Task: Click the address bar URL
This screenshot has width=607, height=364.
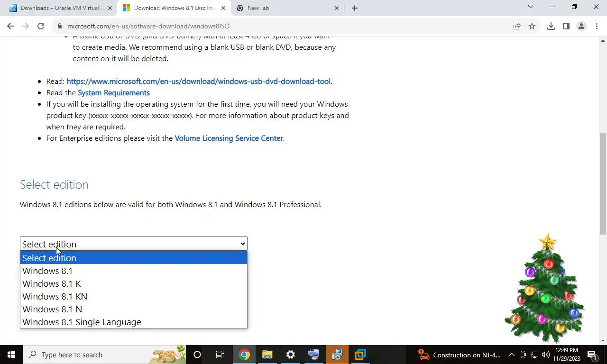Action: pyautogui.click(x=148, y=26)
